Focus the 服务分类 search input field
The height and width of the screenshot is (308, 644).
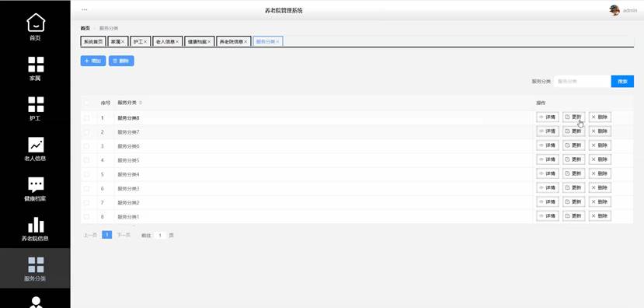[x=583, y=82]
